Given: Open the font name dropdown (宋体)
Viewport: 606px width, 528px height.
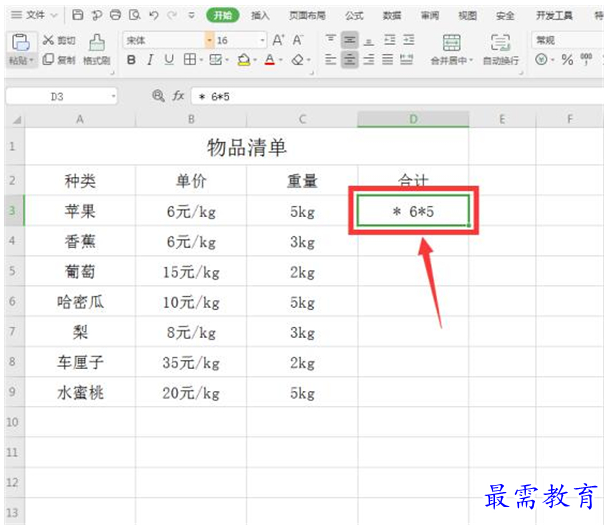Looking at the screenshot, I should [x=209, y=40].
